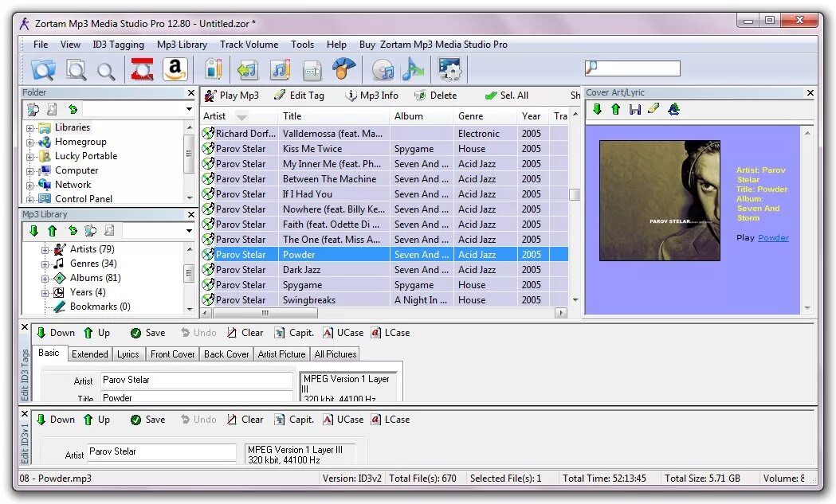This screenshot has width=836, height=504.
Task: Click UCase in Edit ID3v1 toolbar
Action: coord(343,420)
